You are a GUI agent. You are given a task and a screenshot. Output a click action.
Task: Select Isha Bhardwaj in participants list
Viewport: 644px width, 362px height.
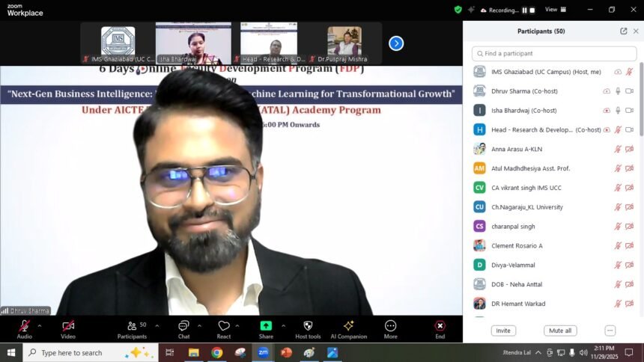pyautogui.click(x=524, y=111)
